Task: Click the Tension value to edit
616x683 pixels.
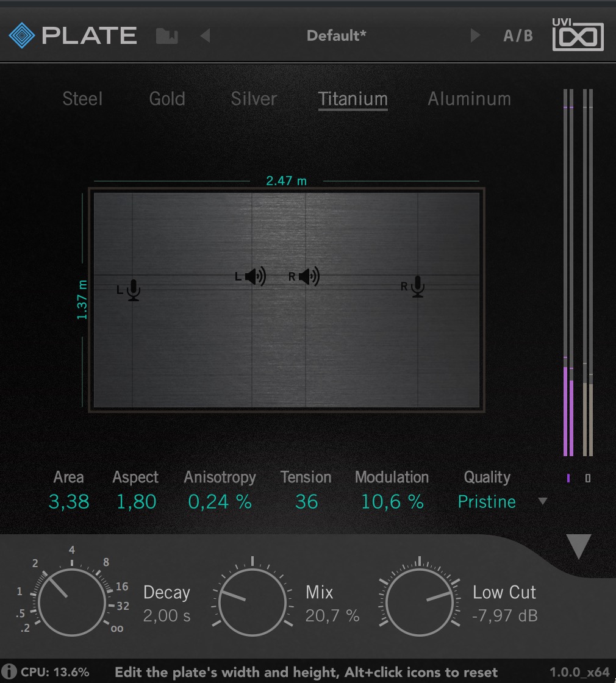Action: (306, 501)
